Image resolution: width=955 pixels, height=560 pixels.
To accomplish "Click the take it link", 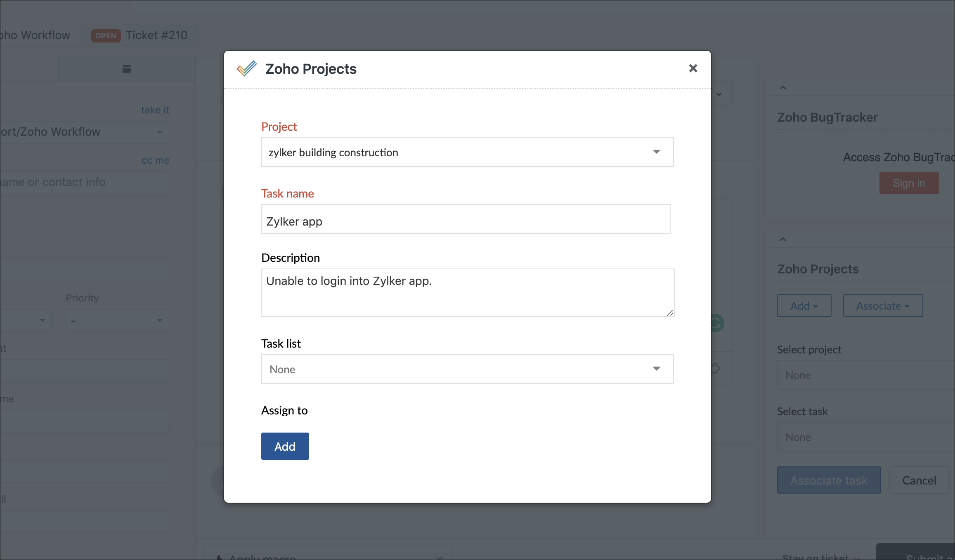I will tap(155, 110).
